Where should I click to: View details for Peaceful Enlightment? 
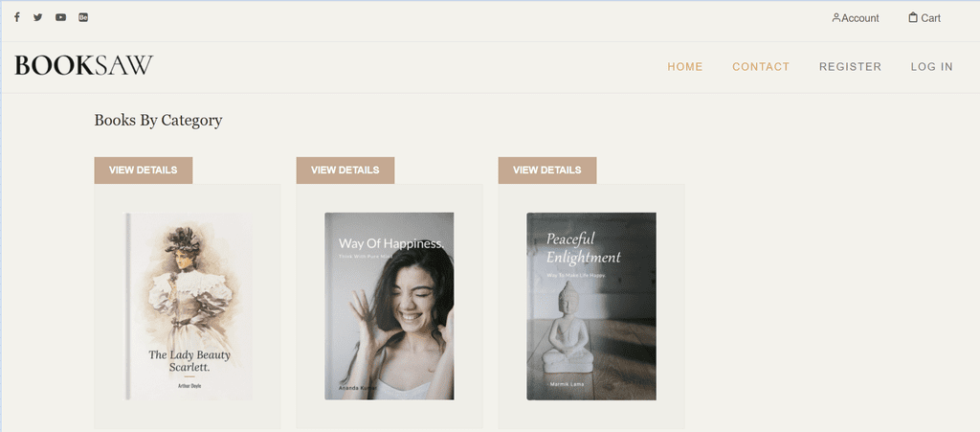pyautogui.click(x=546, y=171)
